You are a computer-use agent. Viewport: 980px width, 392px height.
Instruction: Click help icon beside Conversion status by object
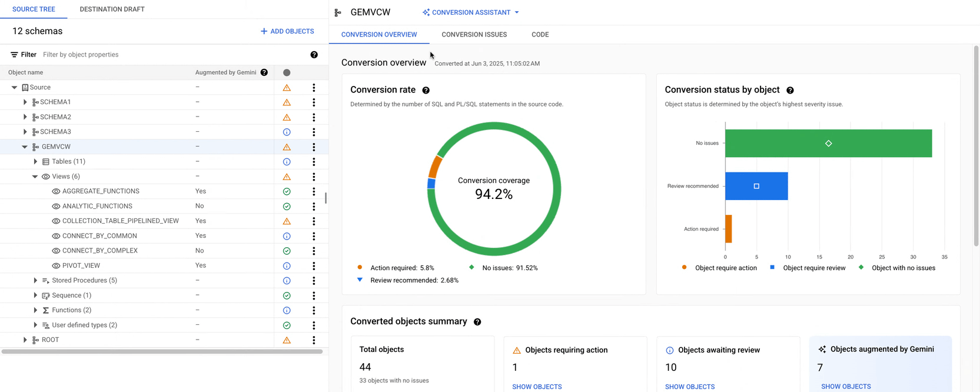tap(790, 91)
